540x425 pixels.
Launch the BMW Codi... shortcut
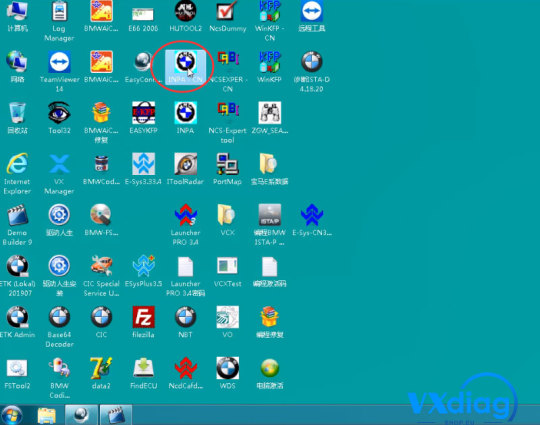pyautogui.click(x=59, y=377)
